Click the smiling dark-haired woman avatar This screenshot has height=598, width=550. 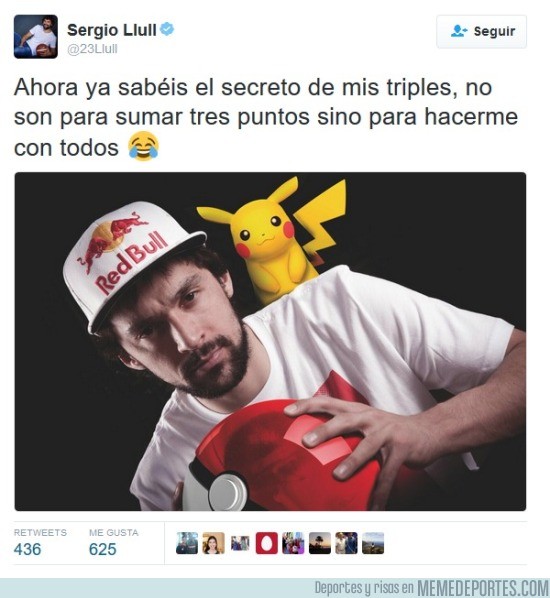click(214, 543)
